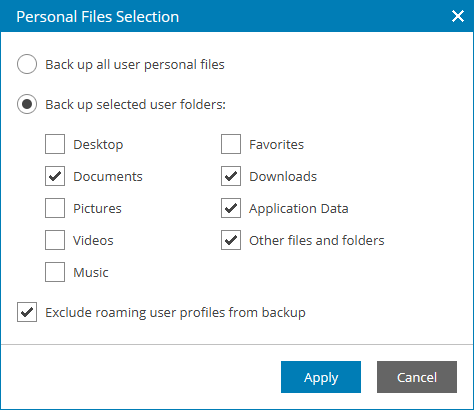Uncheck Other files and folders
The image size is (474, 410).
231,240
